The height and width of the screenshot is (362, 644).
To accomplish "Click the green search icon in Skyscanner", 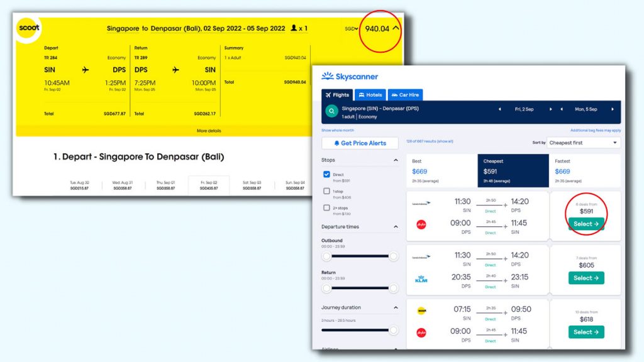I will pyautogui.click(x=331, y=111).
